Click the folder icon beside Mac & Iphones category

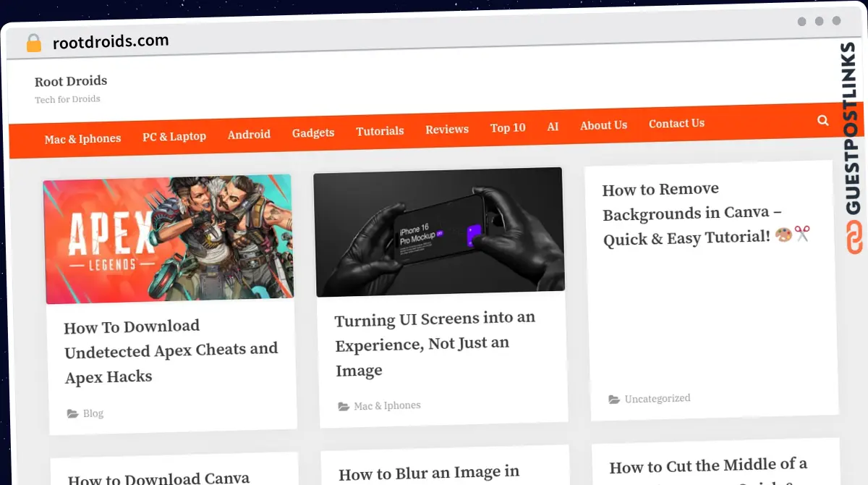pos(342,406)
